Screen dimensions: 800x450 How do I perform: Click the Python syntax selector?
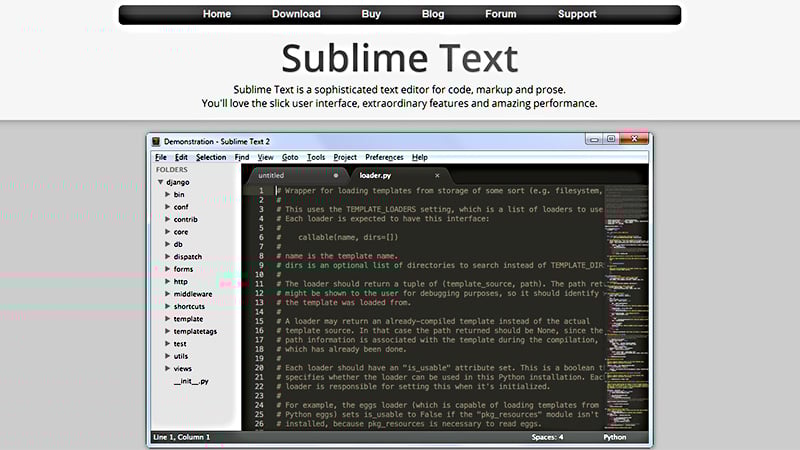[x=615, y=437]
